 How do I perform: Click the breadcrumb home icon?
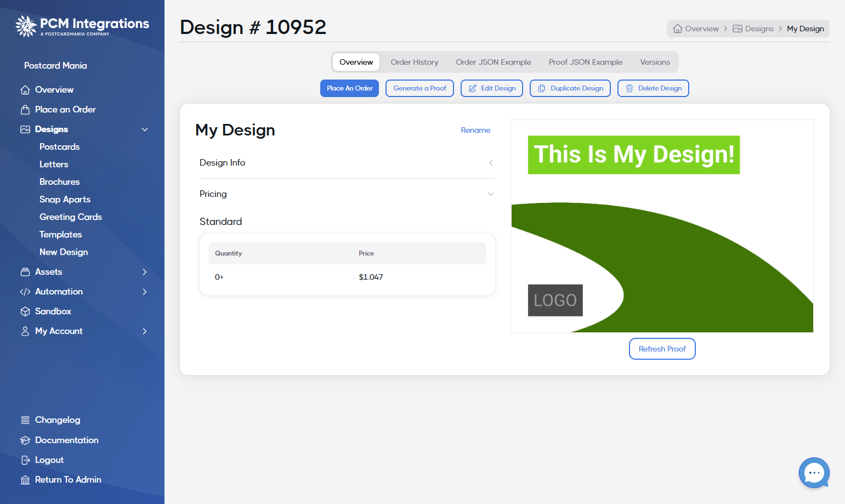tap(678, 29)
